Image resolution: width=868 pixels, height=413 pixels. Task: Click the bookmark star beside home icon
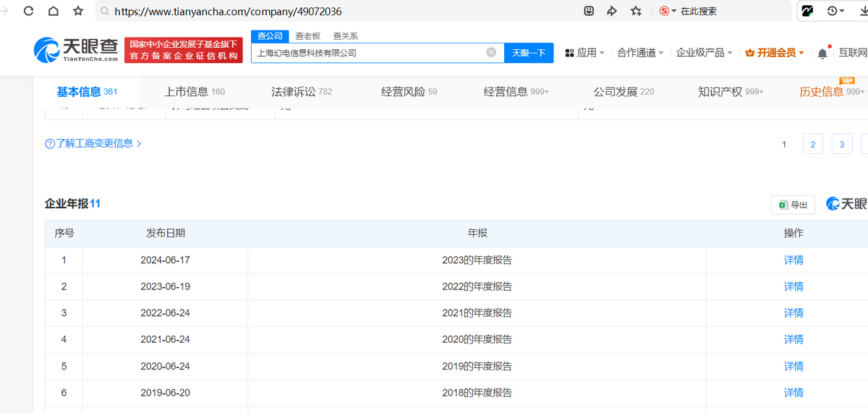78,12
